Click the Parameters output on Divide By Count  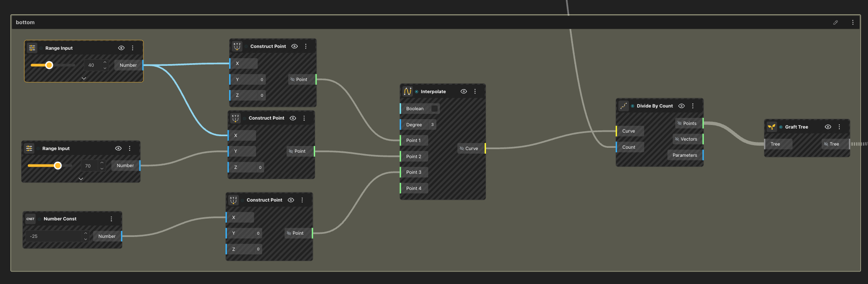pos(685,155)
